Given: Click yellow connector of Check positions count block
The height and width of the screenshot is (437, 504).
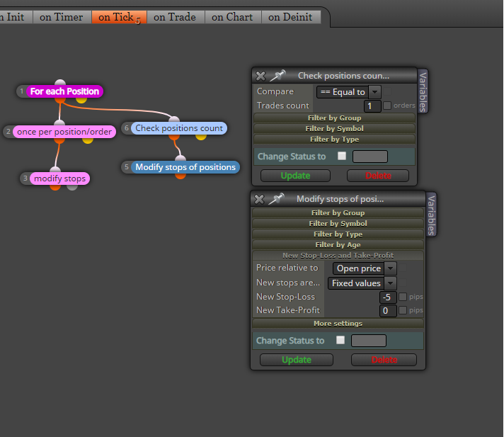Looking at the screenshot, I should [201, 137].
